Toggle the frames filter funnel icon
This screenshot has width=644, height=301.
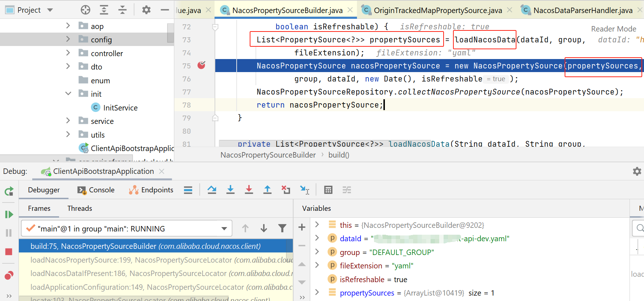point(282,228)
